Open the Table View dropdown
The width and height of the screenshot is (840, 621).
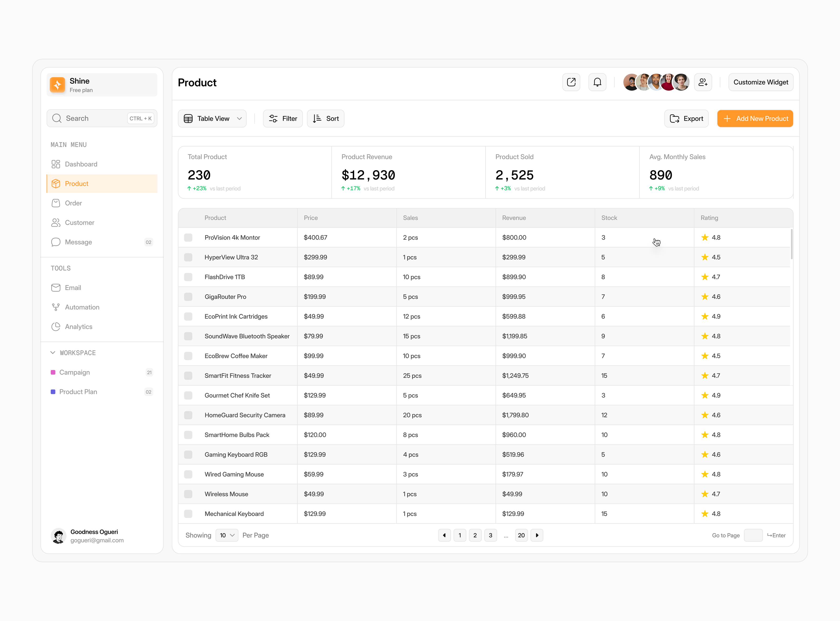click(213, 119)
